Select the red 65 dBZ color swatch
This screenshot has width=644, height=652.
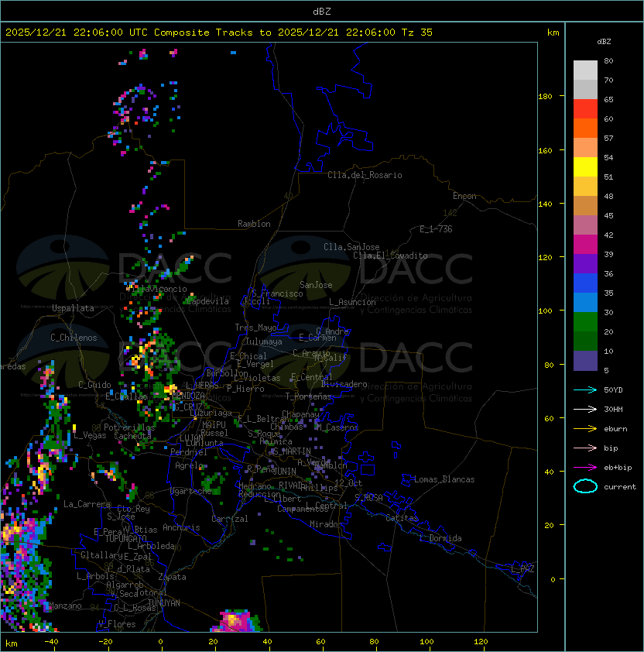click(585, 109)
